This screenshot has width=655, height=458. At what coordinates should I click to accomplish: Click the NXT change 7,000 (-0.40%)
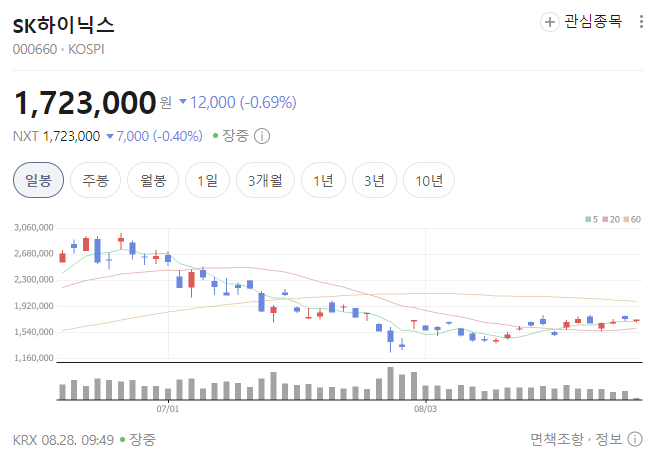(155, 136)
